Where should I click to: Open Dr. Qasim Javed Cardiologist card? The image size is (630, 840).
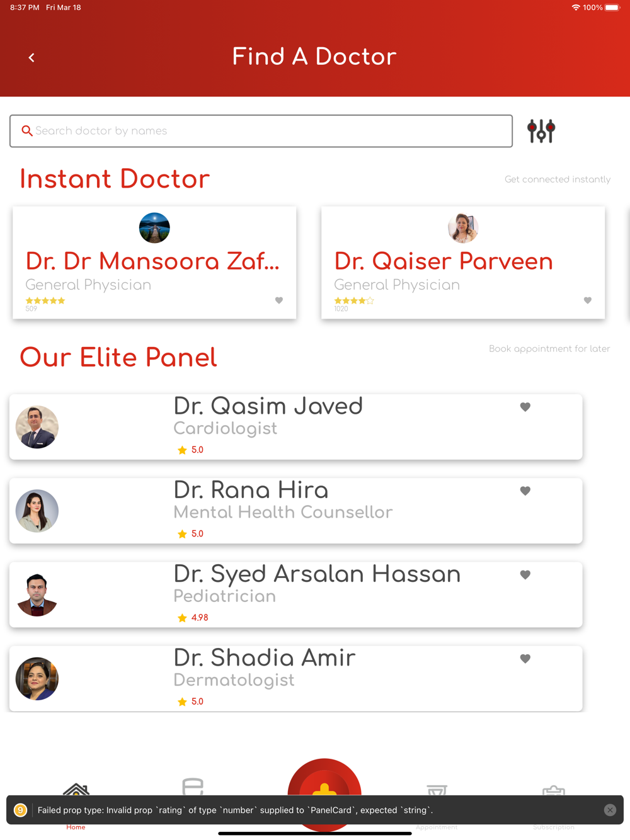296,427
